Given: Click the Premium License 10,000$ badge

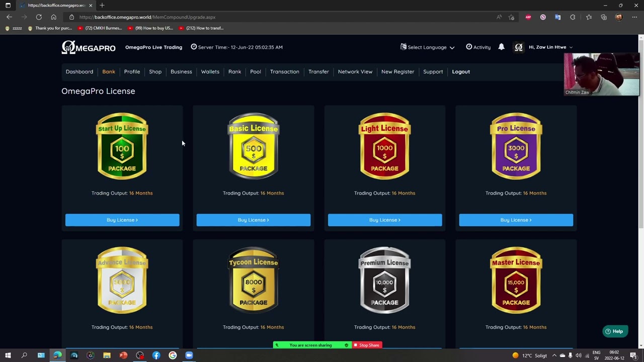Looking at the screenshot, I should point(385,280).
